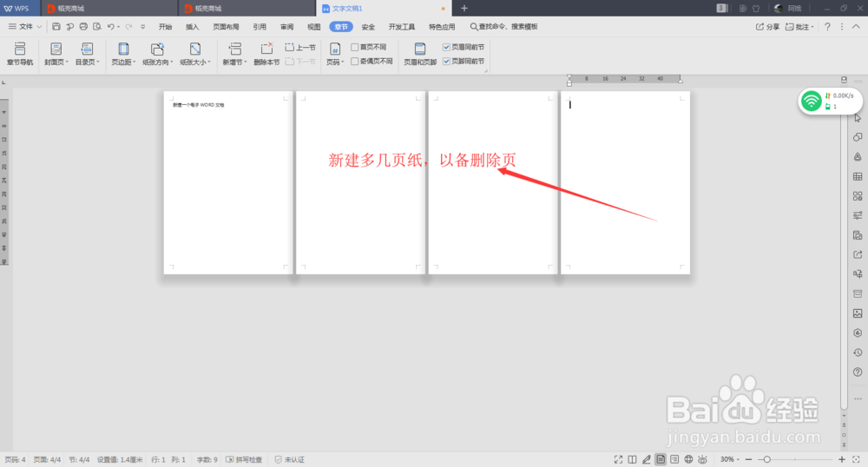Toggle outline view in status bar
868x467 pixels.
click(674, 459)
